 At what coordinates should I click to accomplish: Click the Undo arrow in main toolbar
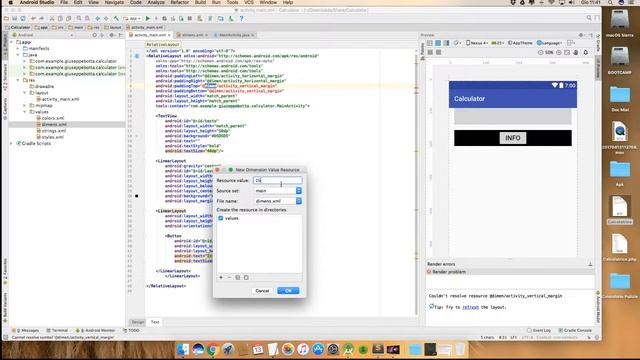pyautogui.click(x=33, y=18)
